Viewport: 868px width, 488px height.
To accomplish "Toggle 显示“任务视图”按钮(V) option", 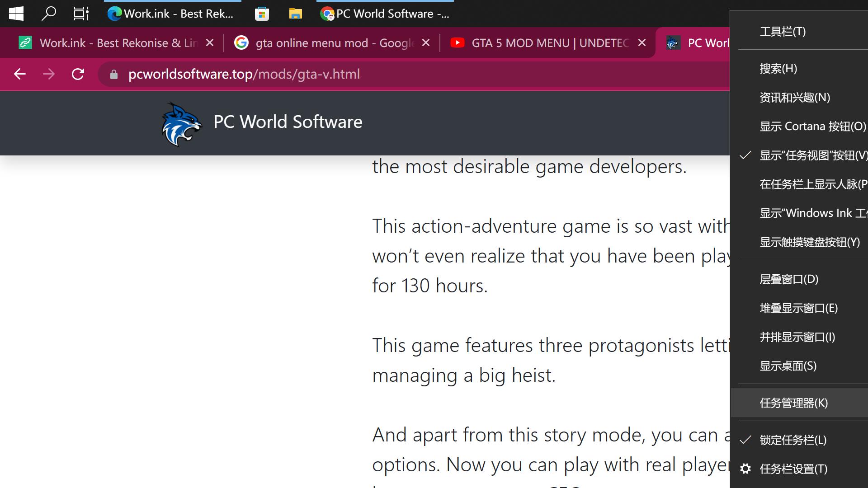I will coord(812,155).
